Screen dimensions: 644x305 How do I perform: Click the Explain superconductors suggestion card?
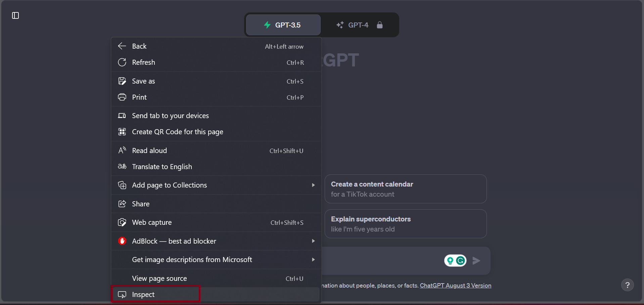[405, 224]
